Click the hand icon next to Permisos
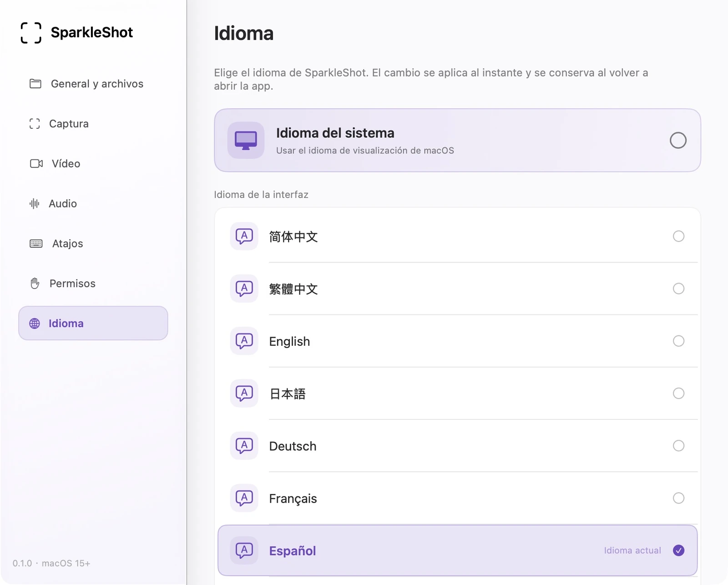The height and width of the screenshot is (585, 728). 35,283
